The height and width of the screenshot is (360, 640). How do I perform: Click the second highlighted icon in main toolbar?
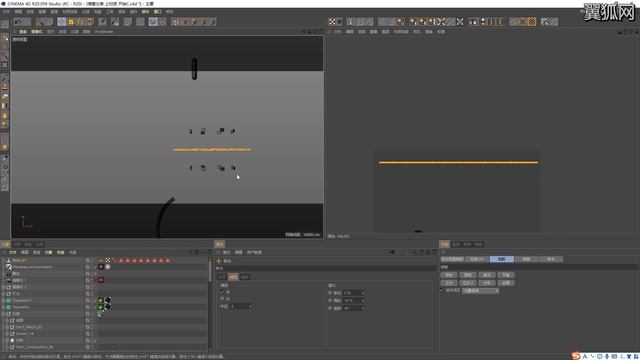[x=153, y=22]
